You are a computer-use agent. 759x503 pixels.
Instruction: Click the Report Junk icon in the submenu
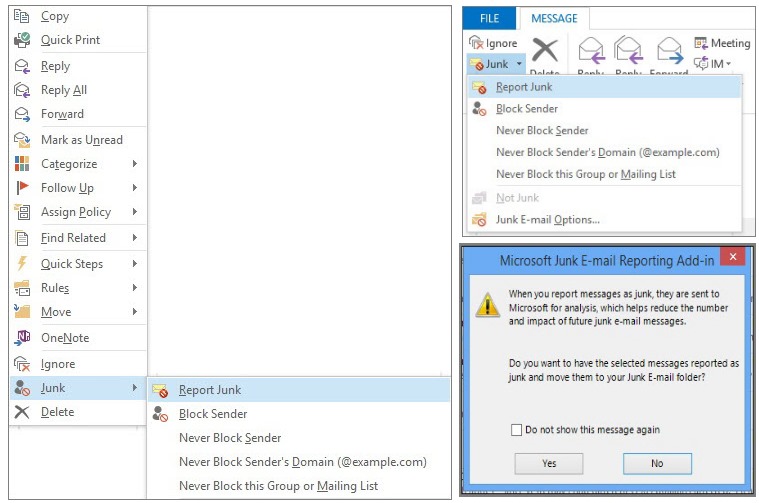point(160,390)
